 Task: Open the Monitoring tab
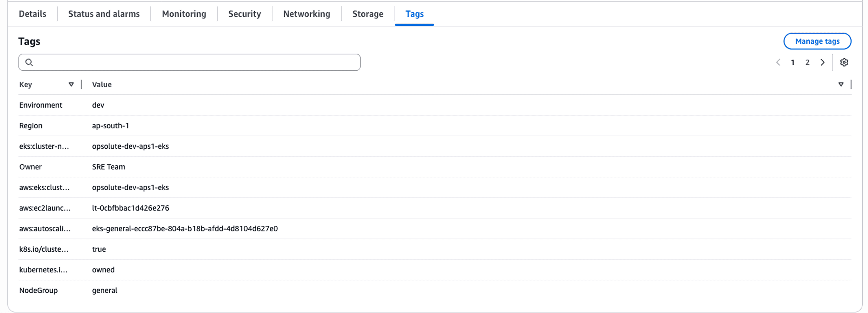click(184, 14)
